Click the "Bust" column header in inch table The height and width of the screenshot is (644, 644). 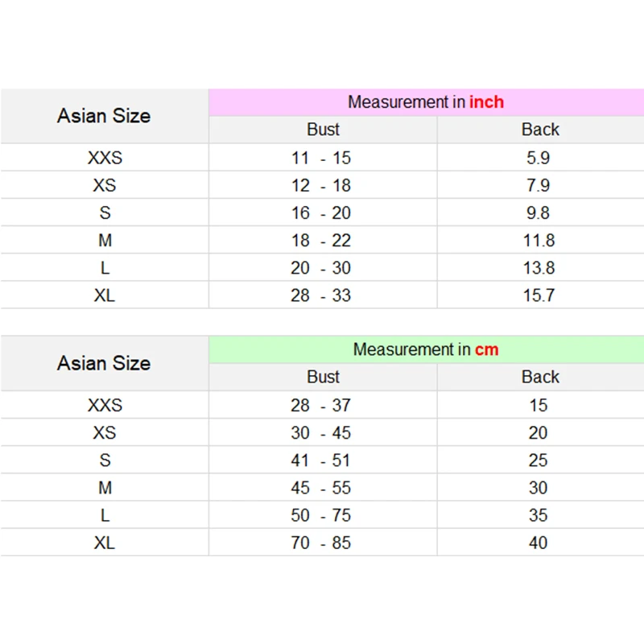coord(323,130)
